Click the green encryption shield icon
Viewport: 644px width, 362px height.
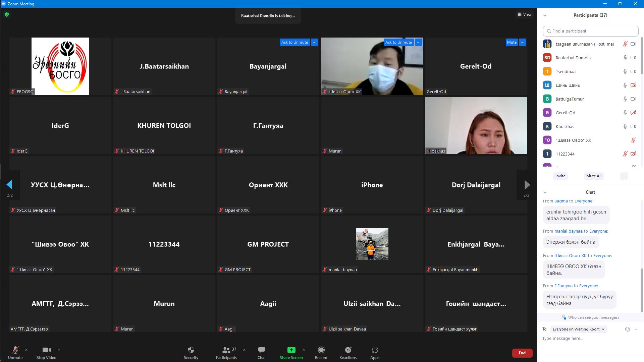(7, 14)
